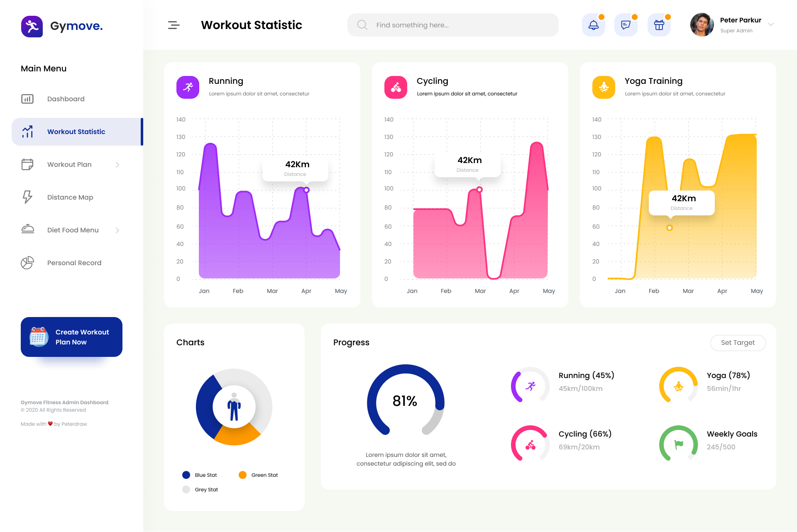Click the purple Running card icon
This screenshot has height=532, width=797.
click(x=188, y=87)
